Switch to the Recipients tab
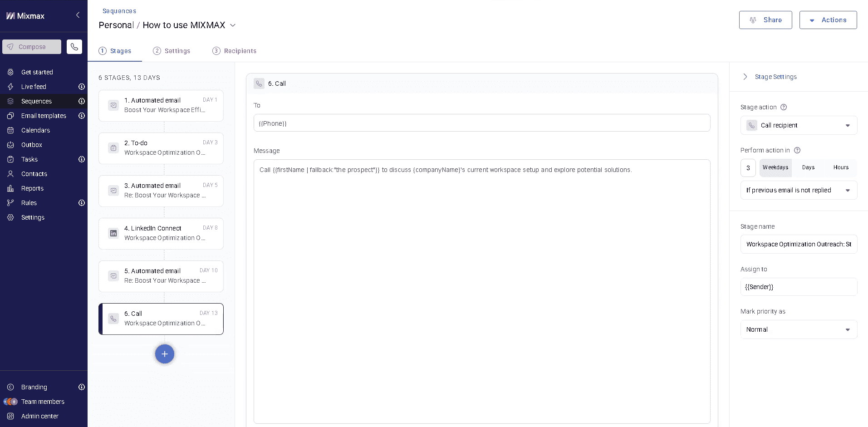The image size is (868, 427). coord(235,51)
